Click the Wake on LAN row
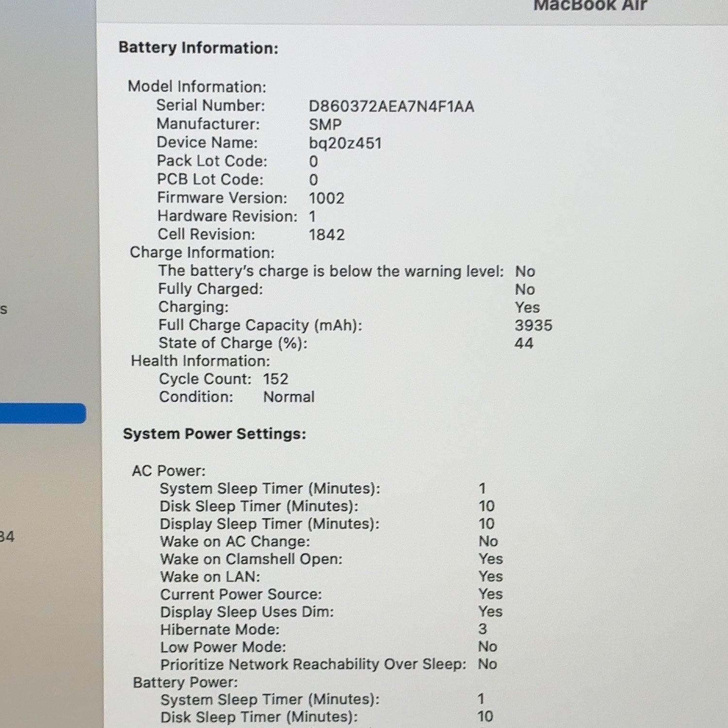The height and width of the screenshot is (728, 728). tap(331, 576)
